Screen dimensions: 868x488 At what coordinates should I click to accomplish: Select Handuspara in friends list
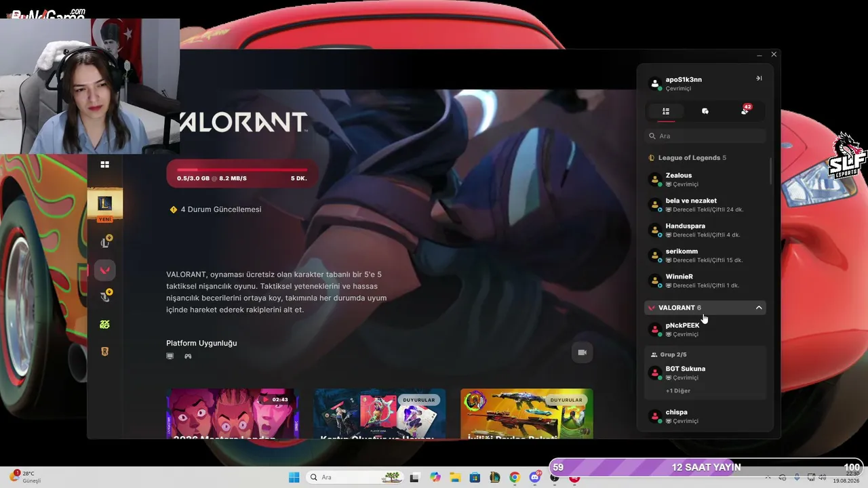[x=705, y=230]
